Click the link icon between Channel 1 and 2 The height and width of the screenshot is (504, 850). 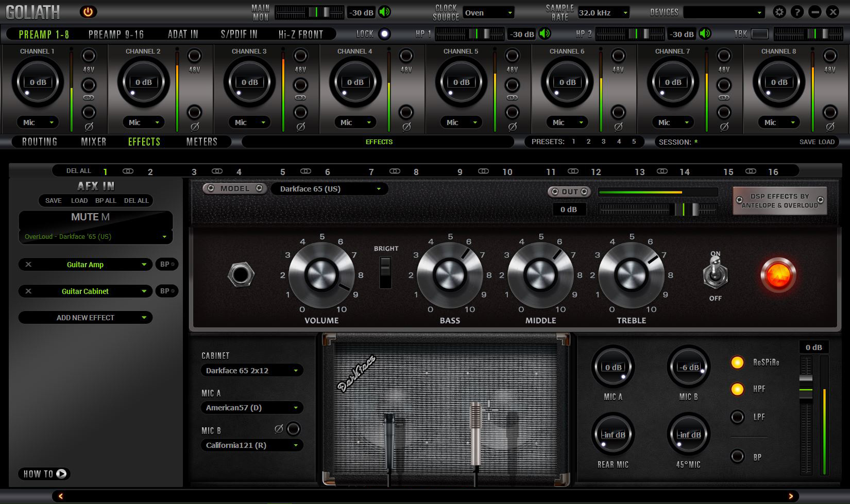[89, 98]
